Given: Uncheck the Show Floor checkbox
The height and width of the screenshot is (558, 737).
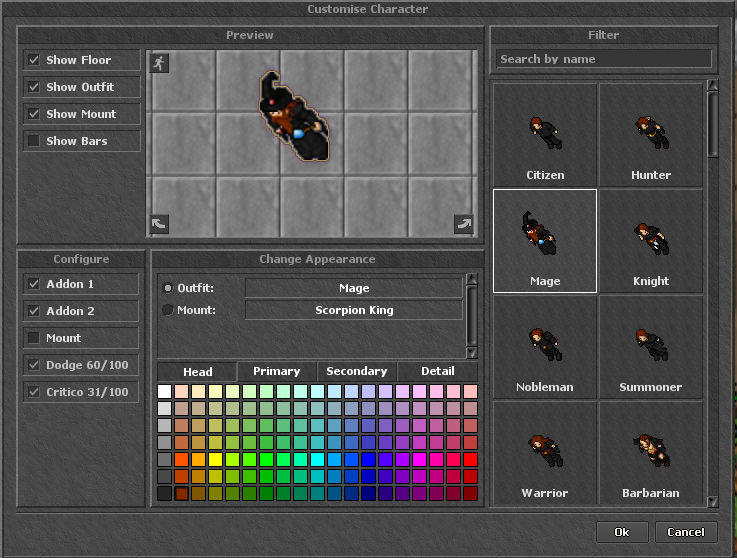Looking at the screenshot, I should pos(34,60).
